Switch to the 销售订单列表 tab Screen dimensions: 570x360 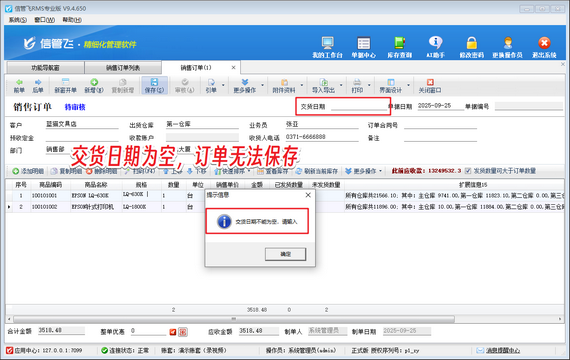123,68
